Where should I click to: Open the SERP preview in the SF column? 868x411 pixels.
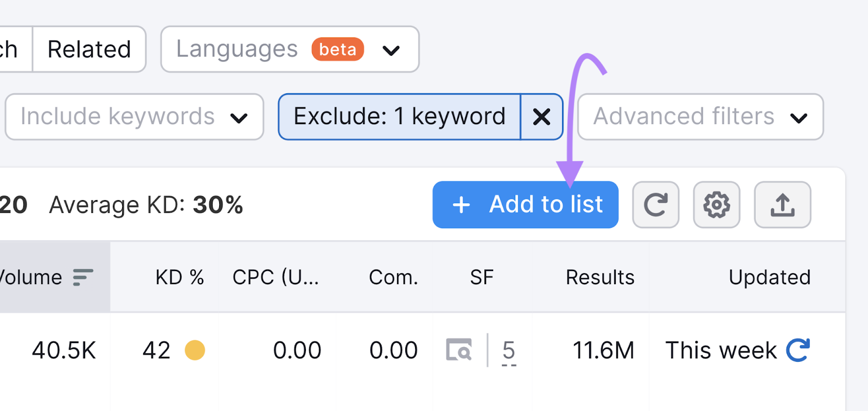460,350
